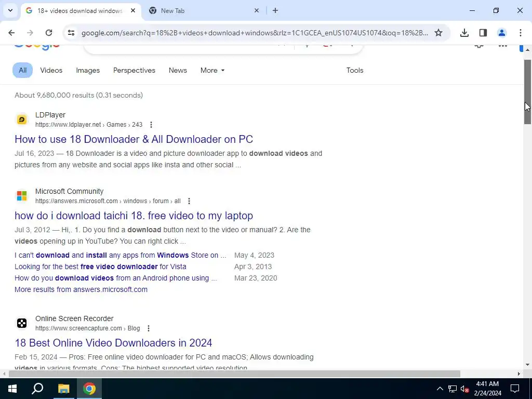Open download videos from Android phone link
Viewport: 532px width, 399px height.
[x=116, y=278]
